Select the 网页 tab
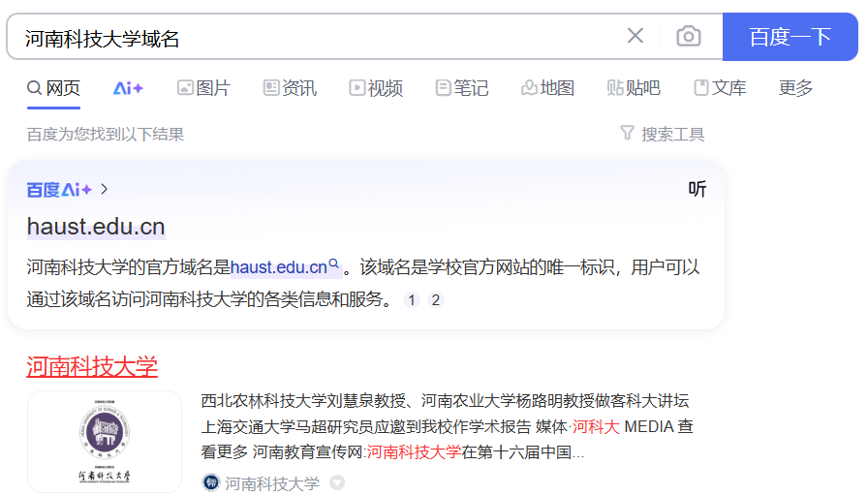The image size is (868, 496). pos(53,88)
